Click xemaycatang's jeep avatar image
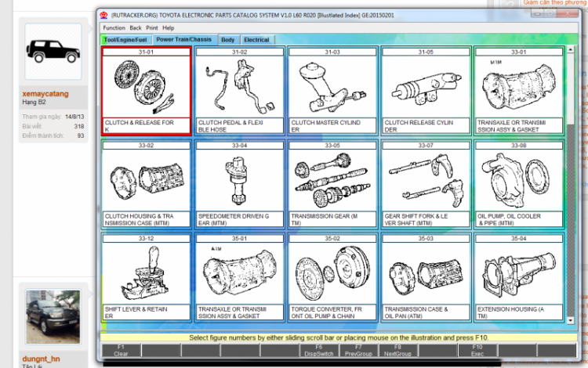Viewport: 588px width, 368px height. [53, 52]
